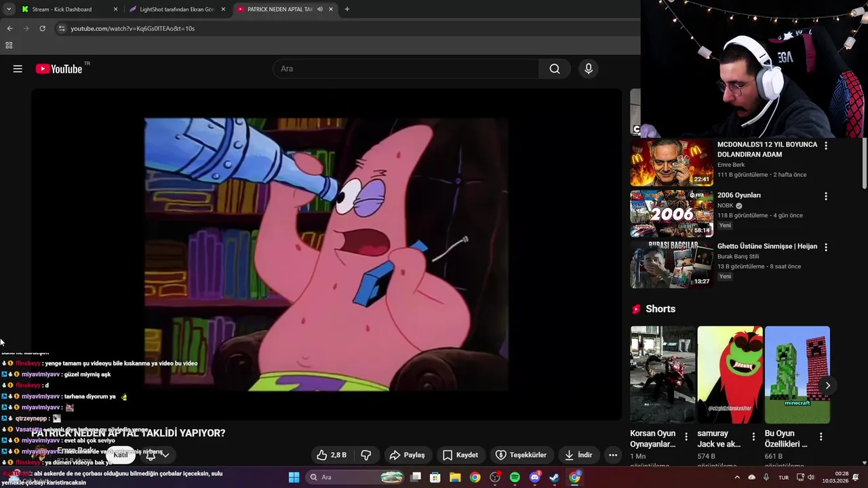Open the 2006 Oyunları video thumbnail
The height and width of the screenshot is (488, 868).
click(x=671, y=213)
